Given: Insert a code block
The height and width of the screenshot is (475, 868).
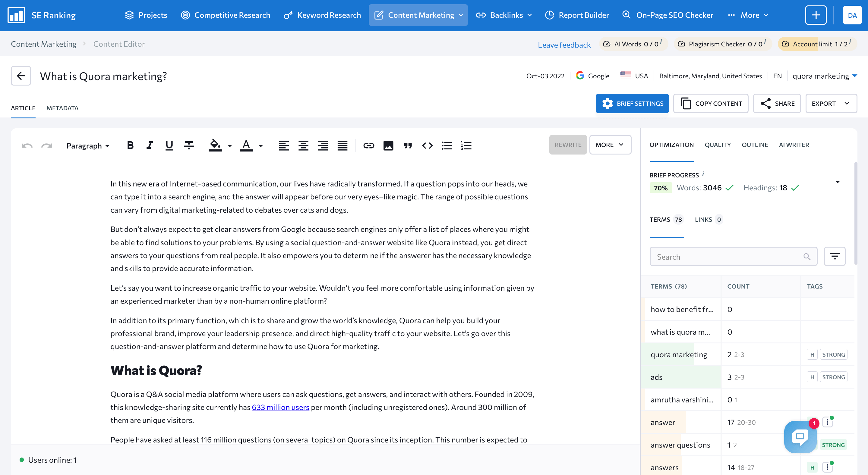Looking at the screenshot, I should pos(427,145).
